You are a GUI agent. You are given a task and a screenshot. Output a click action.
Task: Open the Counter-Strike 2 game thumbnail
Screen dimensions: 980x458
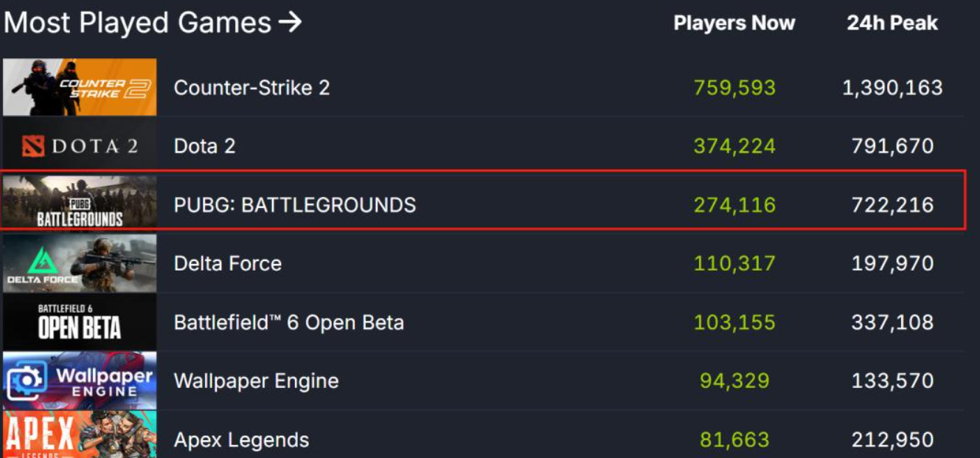coord(80,87)
